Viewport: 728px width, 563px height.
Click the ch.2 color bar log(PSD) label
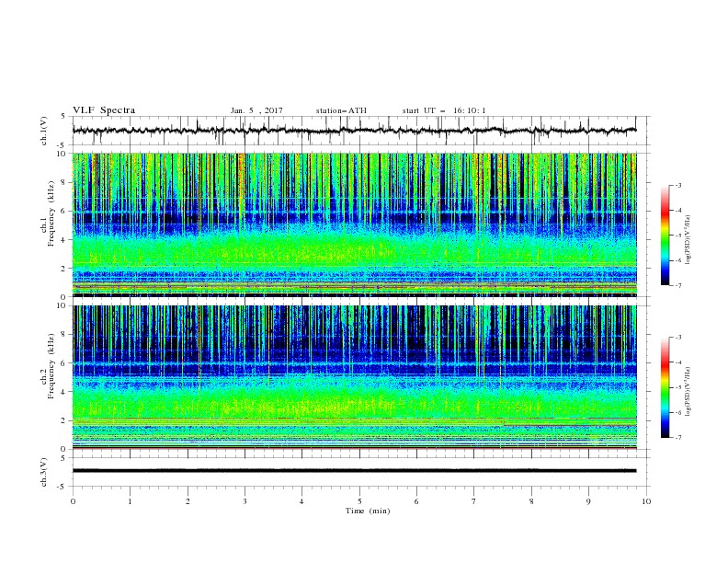point(688,391)
